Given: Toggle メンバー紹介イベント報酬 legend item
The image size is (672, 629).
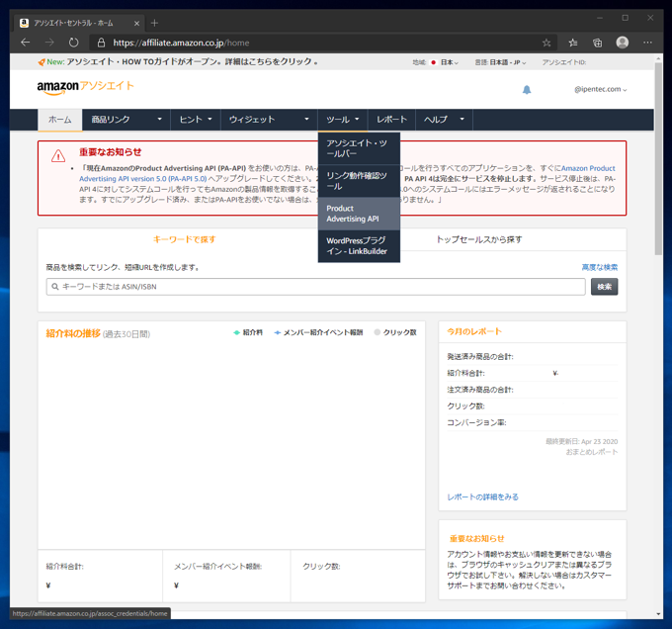Looking at the screenshot, I should (318, 332).
